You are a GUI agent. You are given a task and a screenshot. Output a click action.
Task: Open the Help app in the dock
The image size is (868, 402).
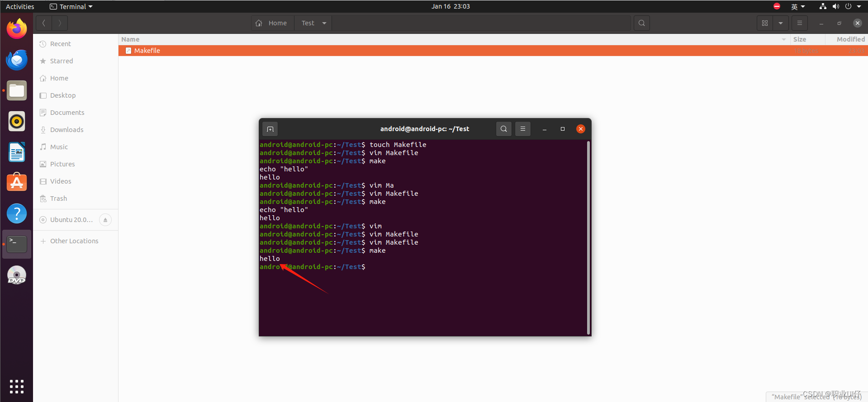pos(17,213)
